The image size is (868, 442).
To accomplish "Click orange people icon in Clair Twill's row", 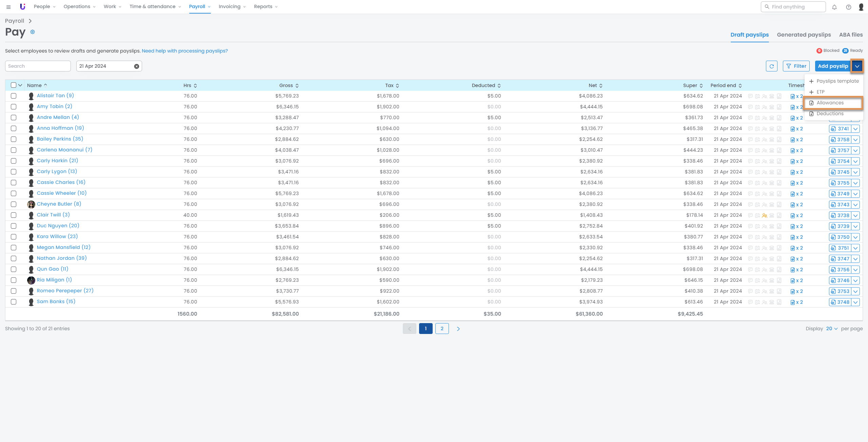I will coord(764,215).
